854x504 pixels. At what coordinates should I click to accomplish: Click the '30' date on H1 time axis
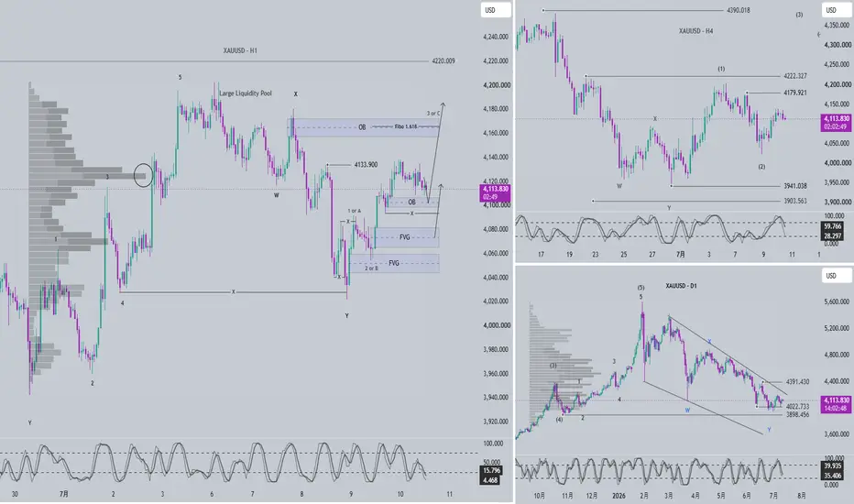15,494
